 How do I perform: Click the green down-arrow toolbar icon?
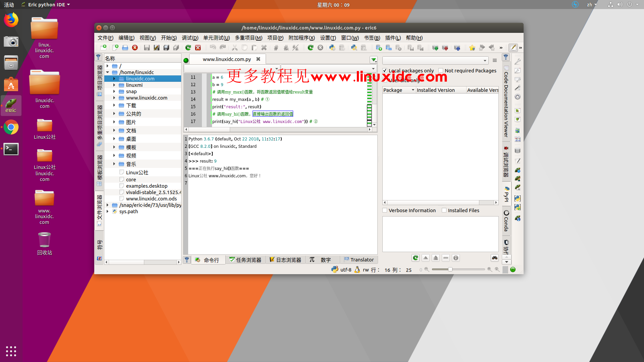pyautogui.click(x=435, y=48)
